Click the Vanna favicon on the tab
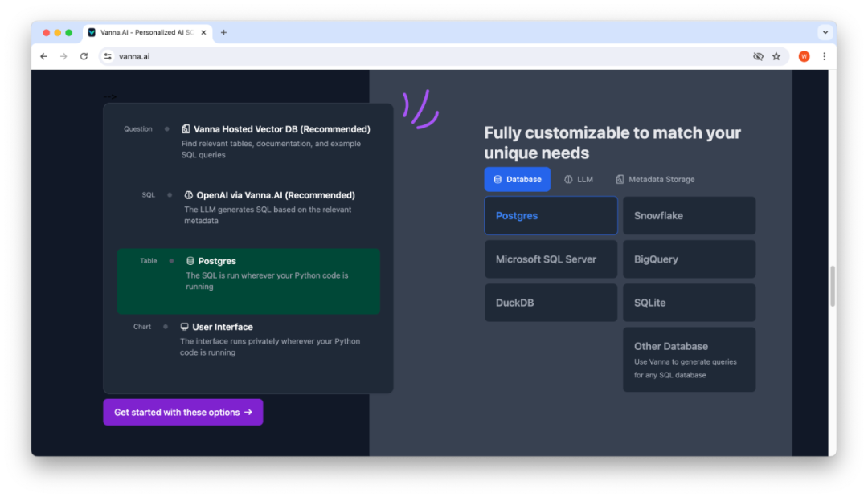 point(92,33)
